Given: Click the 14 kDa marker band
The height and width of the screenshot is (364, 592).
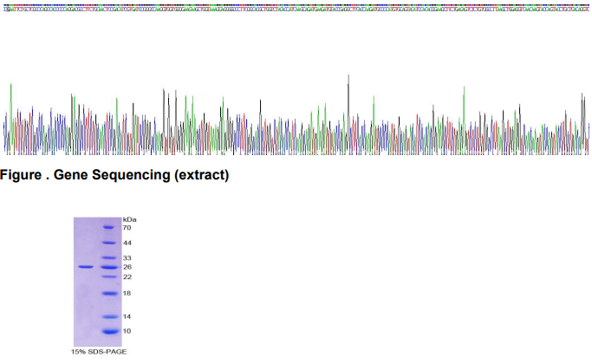Looking at the screenshot, I should pos(108,316).
